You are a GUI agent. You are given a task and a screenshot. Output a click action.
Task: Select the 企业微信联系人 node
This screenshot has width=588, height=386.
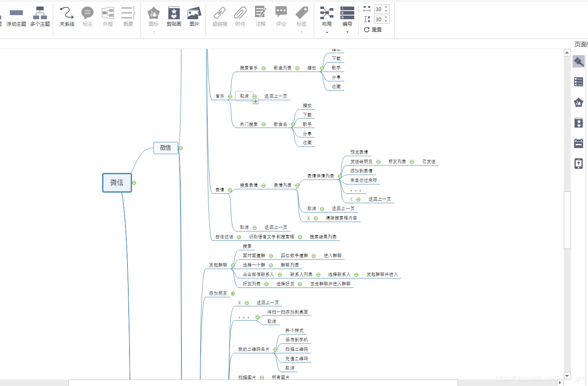258,274
